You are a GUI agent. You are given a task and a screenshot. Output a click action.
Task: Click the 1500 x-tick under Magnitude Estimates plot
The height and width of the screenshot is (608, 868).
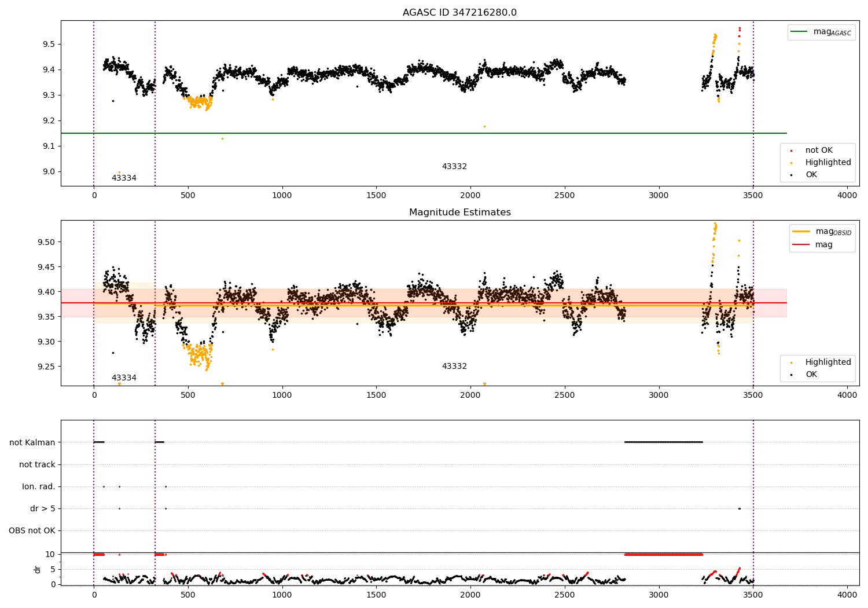pos(376,395)
